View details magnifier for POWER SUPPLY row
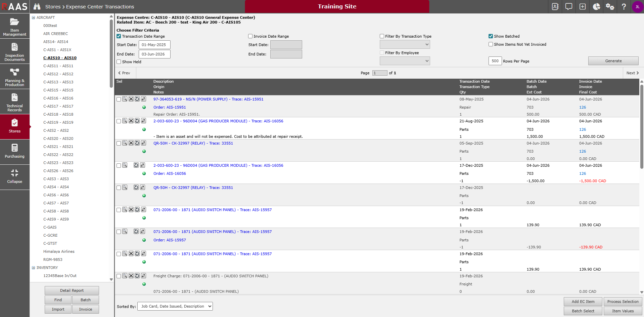Screen dimensions: 644x317 (x=125, y=99)
